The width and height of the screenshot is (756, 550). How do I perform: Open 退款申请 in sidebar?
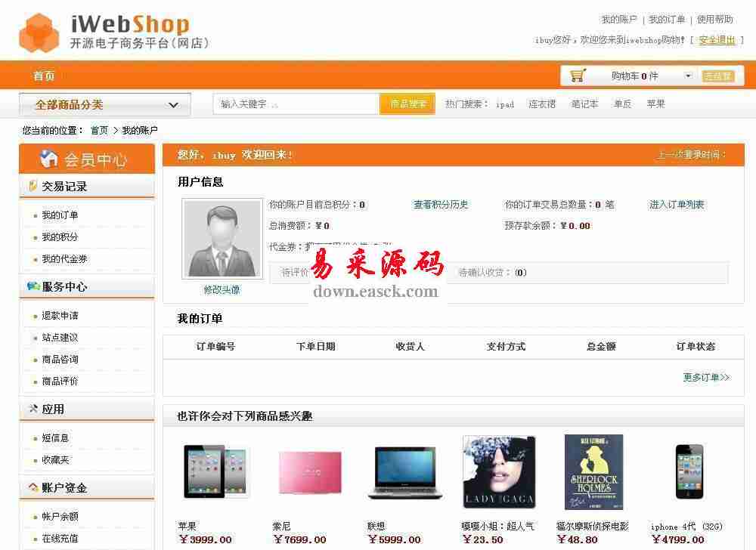[x=60, y=316]
